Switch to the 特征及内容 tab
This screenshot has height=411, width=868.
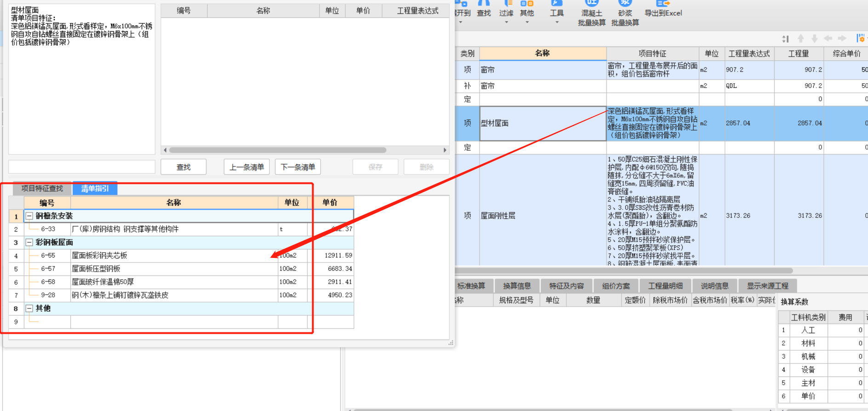tap(566, 286)
